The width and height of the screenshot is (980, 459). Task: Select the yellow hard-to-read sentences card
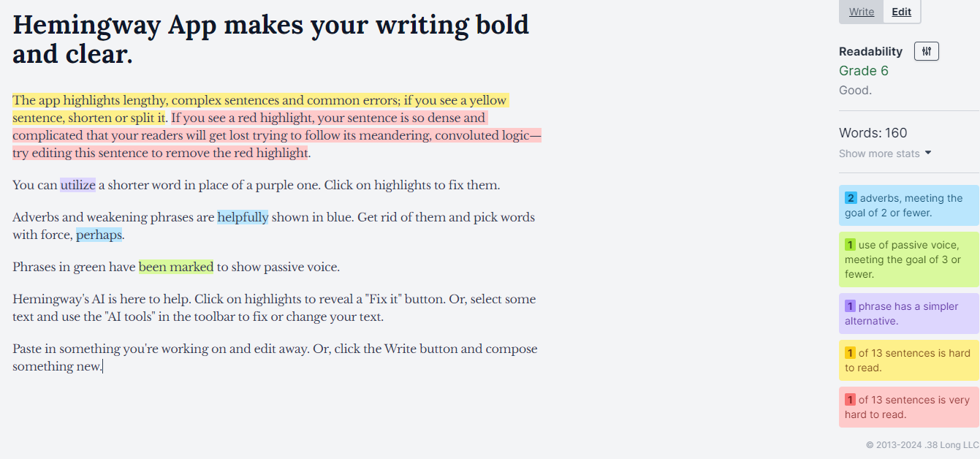[x=908, y=360]
